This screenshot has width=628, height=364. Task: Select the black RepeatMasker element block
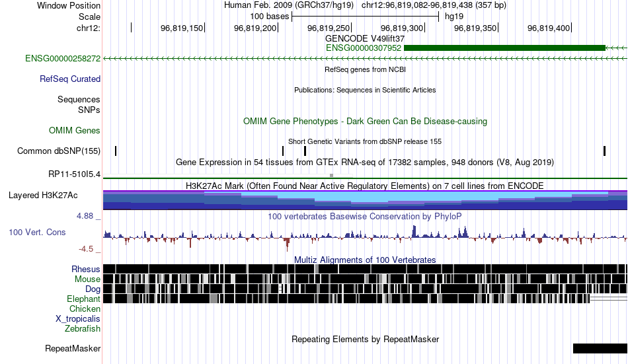click(x=600, y=348)
